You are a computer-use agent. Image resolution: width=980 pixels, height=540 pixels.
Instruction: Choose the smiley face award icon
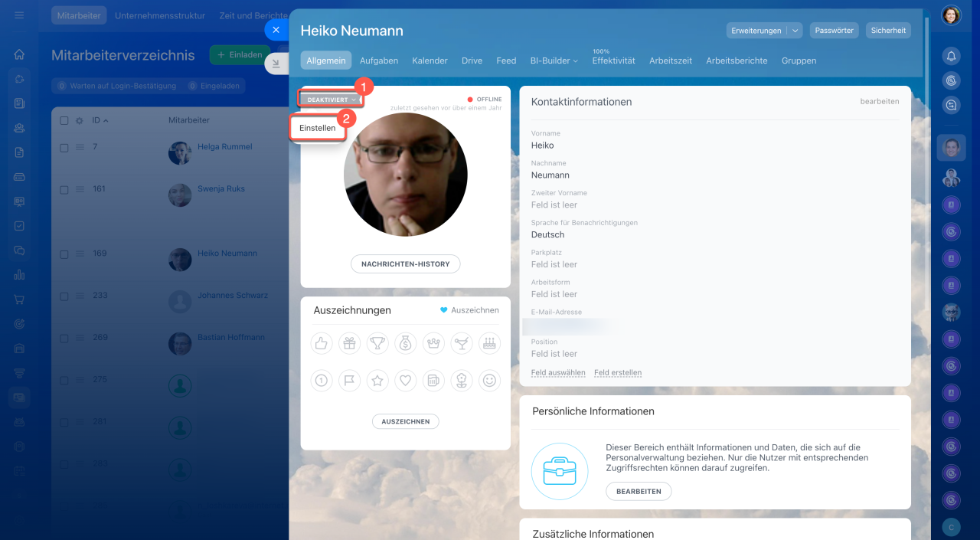click(x=489, y=380)
